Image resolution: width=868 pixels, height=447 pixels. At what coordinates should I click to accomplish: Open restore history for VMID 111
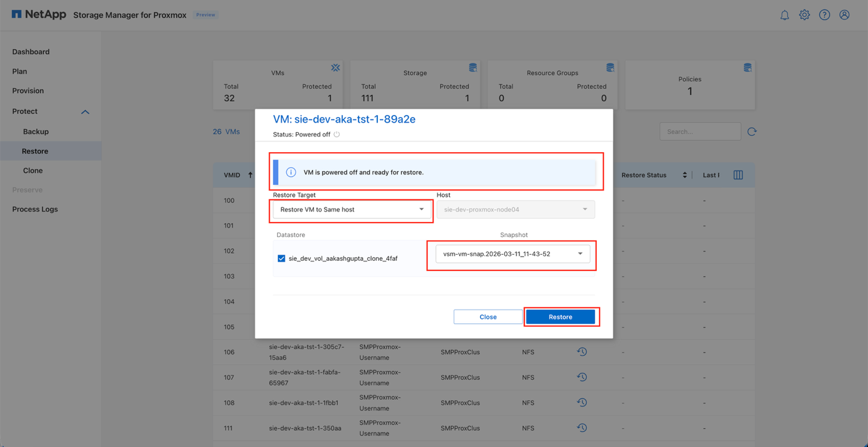(x=582, y=428)
